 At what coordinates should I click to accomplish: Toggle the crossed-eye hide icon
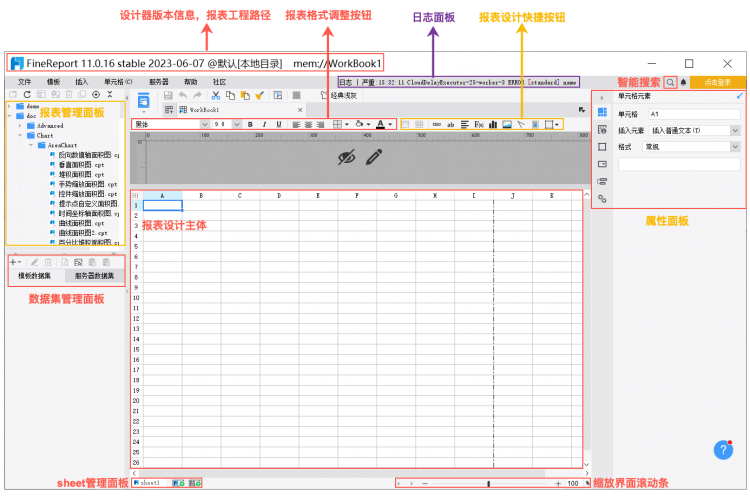(346, 157)
